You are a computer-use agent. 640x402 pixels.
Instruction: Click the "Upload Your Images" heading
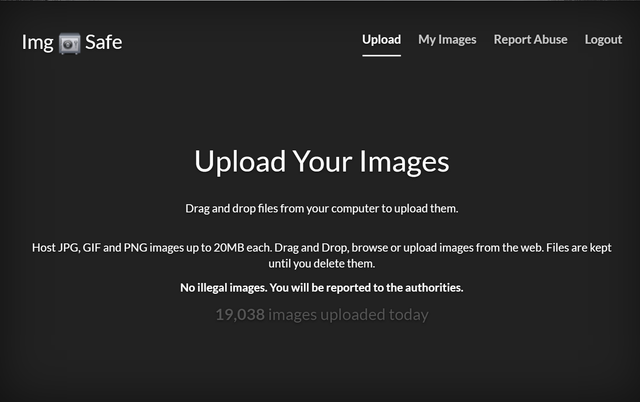[322, 162]
